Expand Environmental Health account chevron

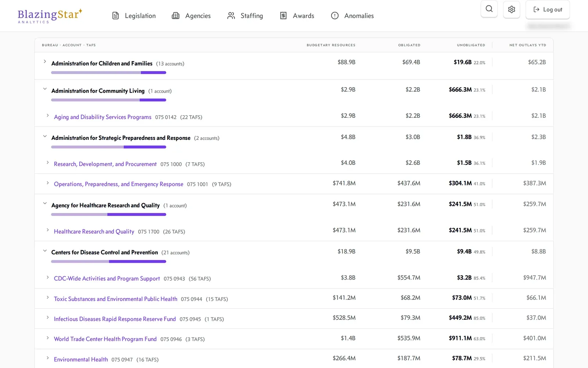[x=47, y=358]
